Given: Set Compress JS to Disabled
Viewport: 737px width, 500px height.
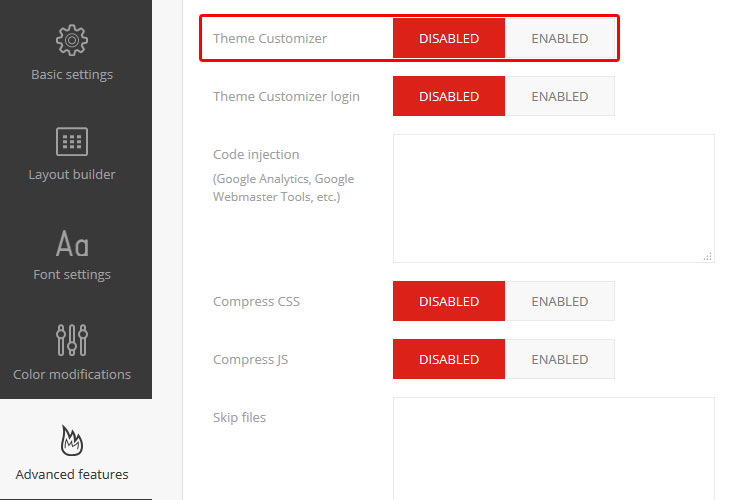Looking at the screenshot, I should (449, 359).
